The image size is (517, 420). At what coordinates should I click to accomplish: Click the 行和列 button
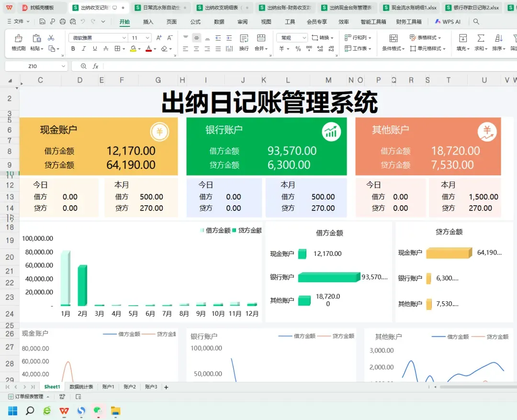358,38
